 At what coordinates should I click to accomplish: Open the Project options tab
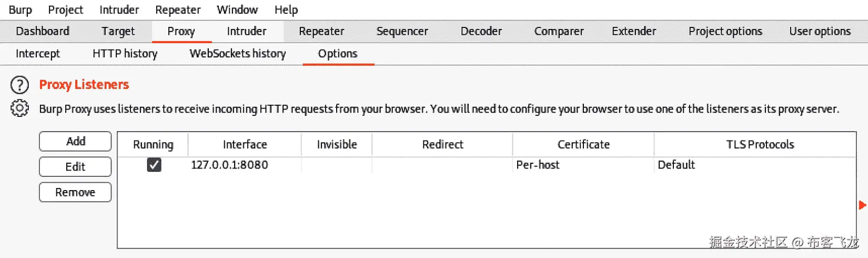[725, 32]
